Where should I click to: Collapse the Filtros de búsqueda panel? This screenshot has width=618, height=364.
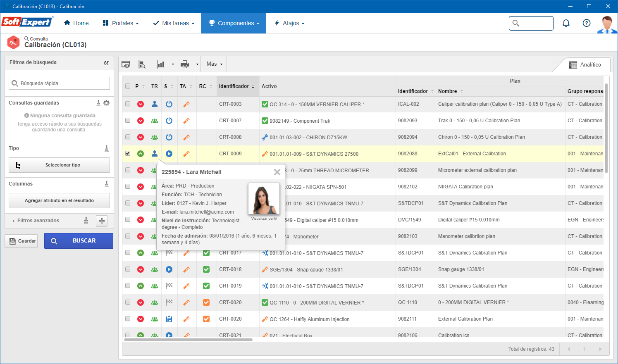click(x=106, y=63)
